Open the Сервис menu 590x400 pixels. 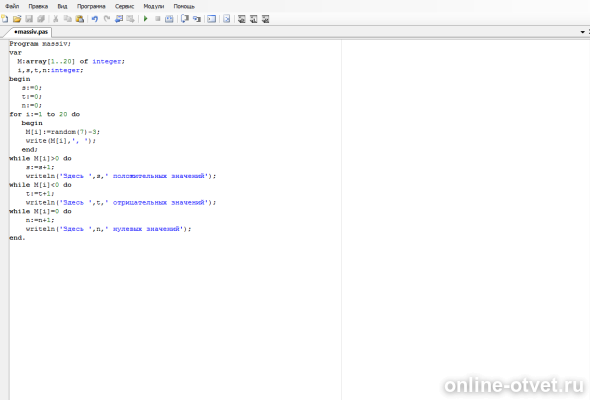125,6
